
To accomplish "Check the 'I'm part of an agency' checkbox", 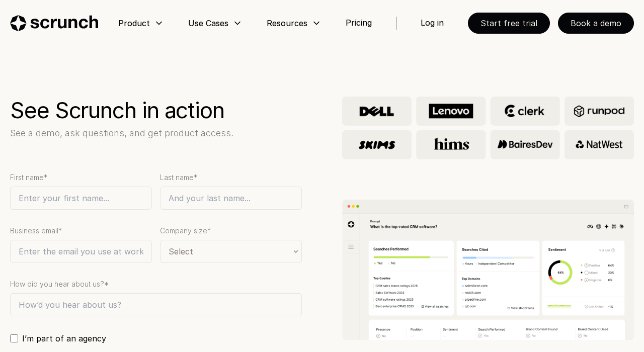I will pos(14,338).
